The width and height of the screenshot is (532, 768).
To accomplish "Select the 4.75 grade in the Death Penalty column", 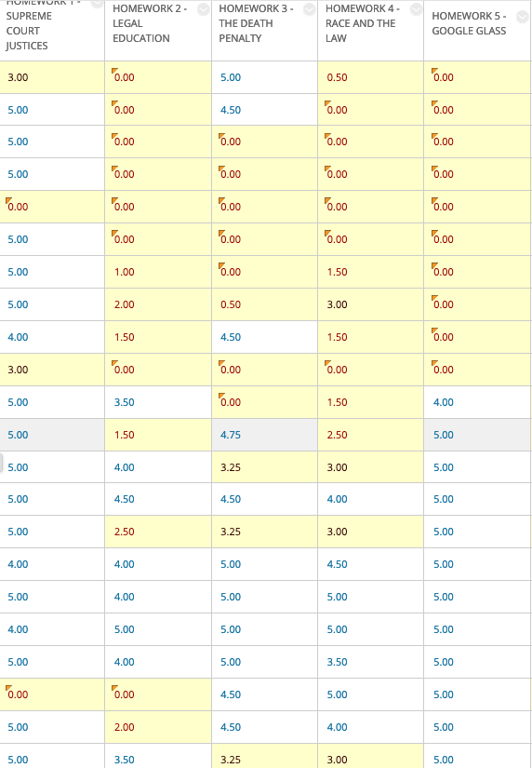I will 231,435.
